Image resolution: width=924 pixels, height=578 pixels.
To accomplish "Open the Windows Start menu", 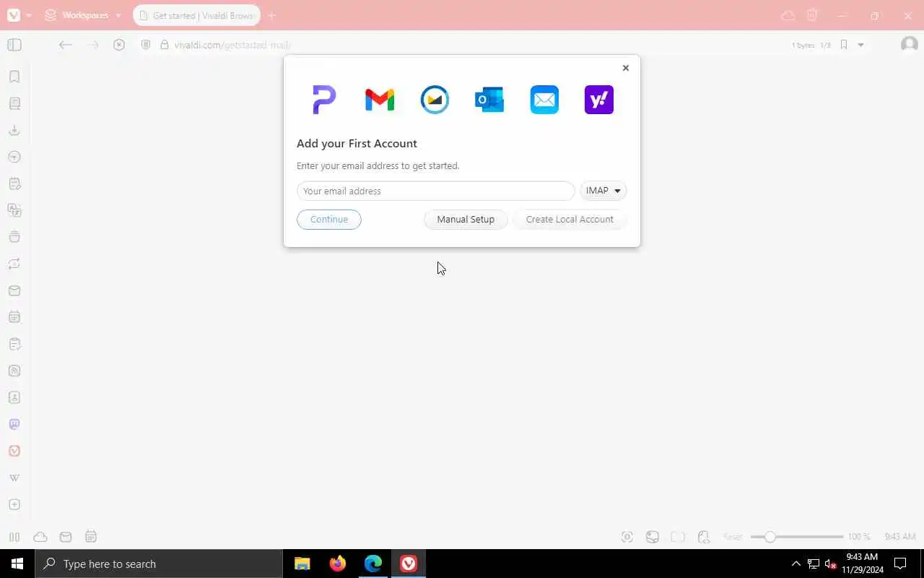I will tap(17, 564).
